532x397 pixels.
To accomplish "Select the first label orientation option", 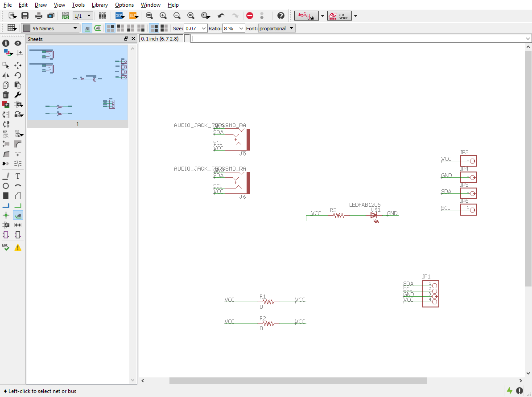I will tap(111, 29).
